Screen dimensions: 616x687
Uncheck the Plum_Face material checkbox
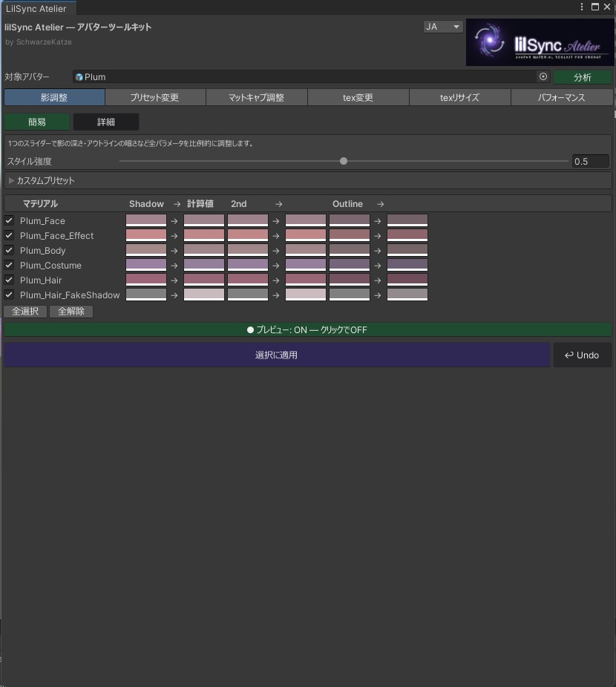click(x=9, y=220)
